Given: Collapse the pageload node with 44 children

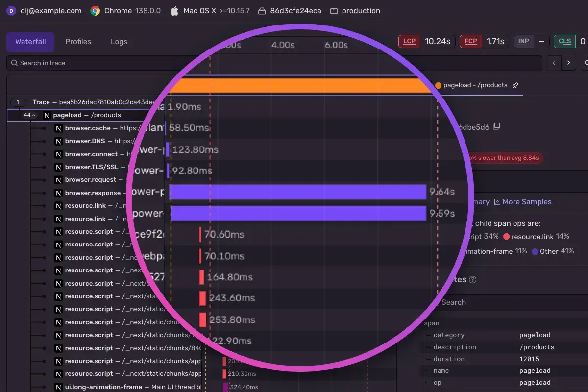Looking at the screenshot, I should (29, 115).
